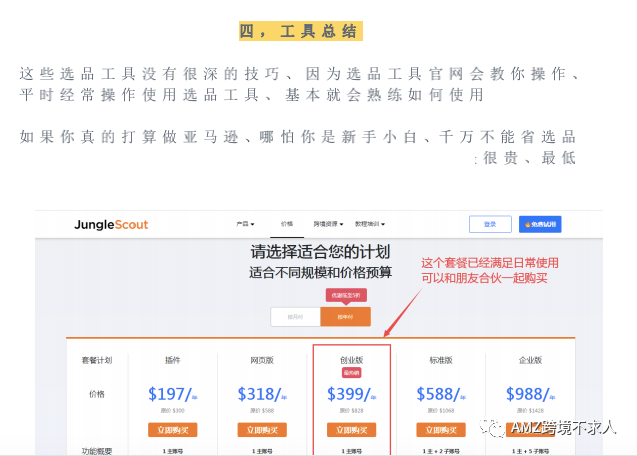Click the 功能概要 row label
The height and width of the screenshot is (456, 637).
click(x=97, y=451)
